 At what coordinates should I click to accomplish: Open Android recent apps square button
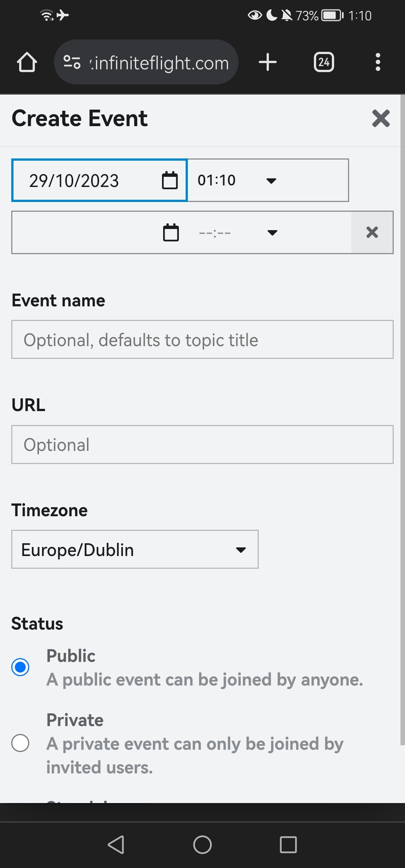288,845
